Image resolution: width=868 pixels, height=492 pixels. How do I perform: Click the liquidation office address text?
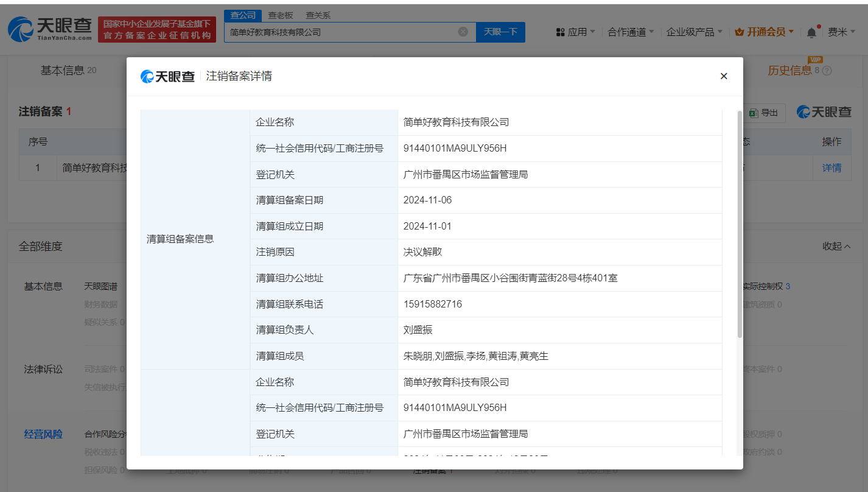[510, 278]
